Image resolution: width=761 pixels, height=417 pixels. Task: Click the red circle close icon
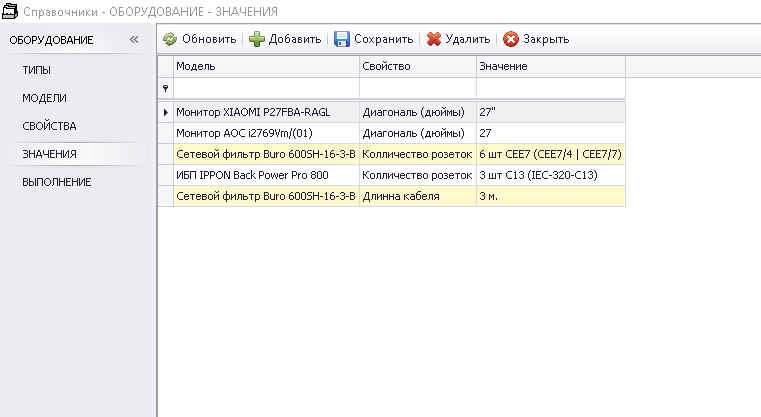coord(511,39)
